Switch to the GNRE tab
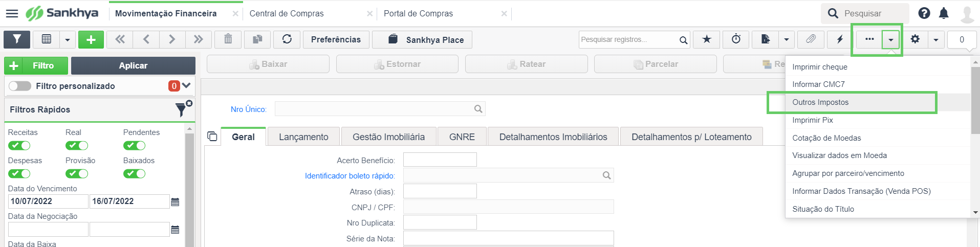Image resolution: width=980 pixels, height=247 pixels. [462, 137]
